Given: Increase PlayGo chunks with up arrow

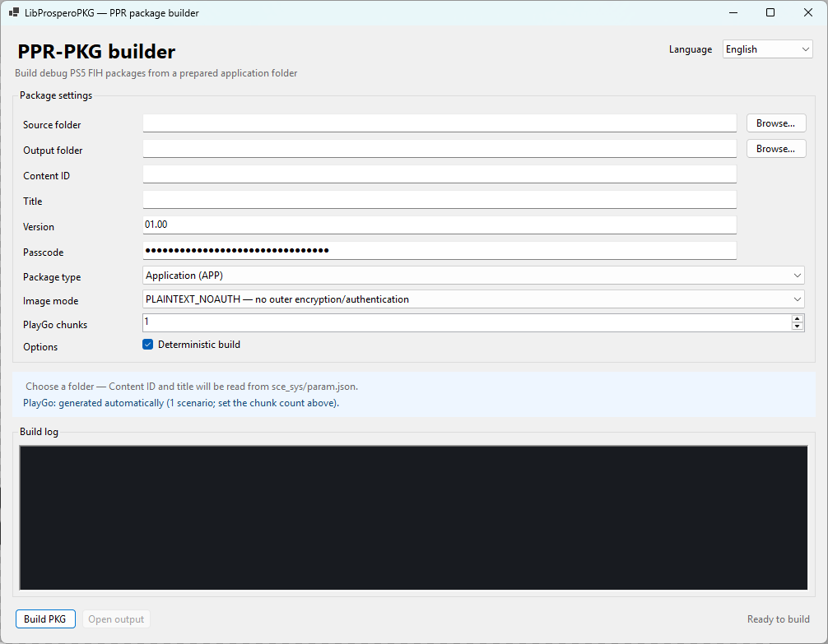Looking at the screenshot, I should [x=798, y=319].
